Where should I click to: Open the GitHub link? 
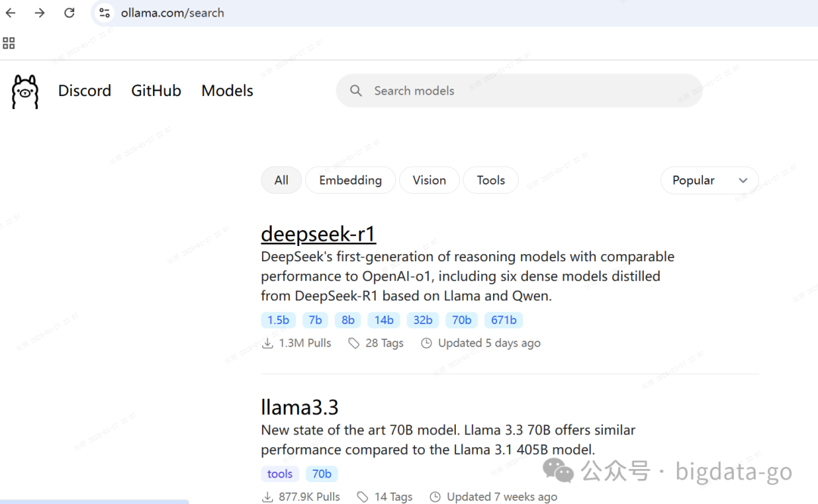[156, 91]
